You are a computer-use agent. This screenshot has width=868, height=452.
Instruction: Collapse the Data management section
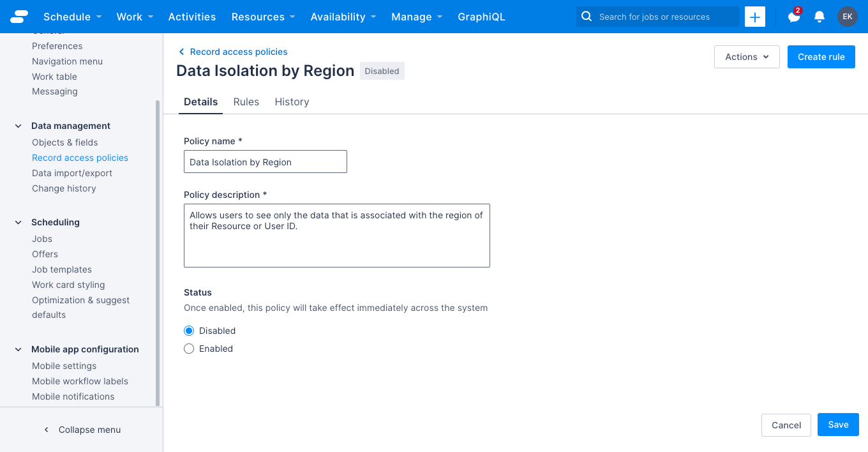(x=18, y=126)
